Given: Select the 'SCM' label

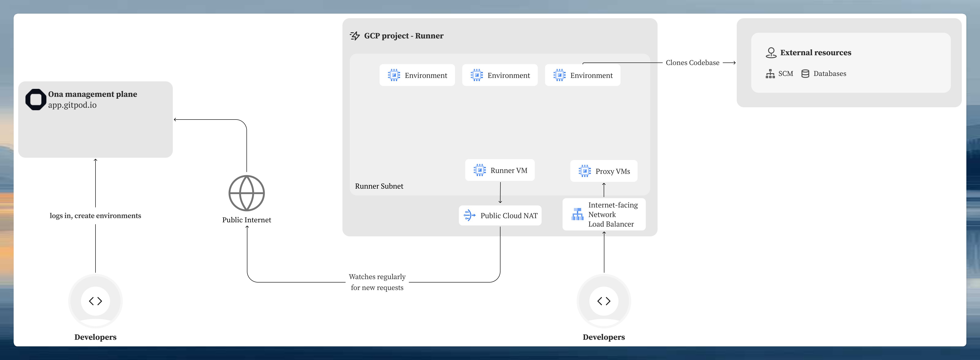Looking at the screenshot, I should coord(786,73).
